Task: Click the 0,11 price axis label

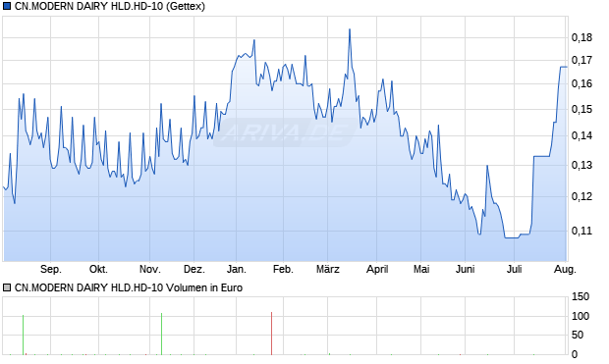Action: [x=581, y=231]
